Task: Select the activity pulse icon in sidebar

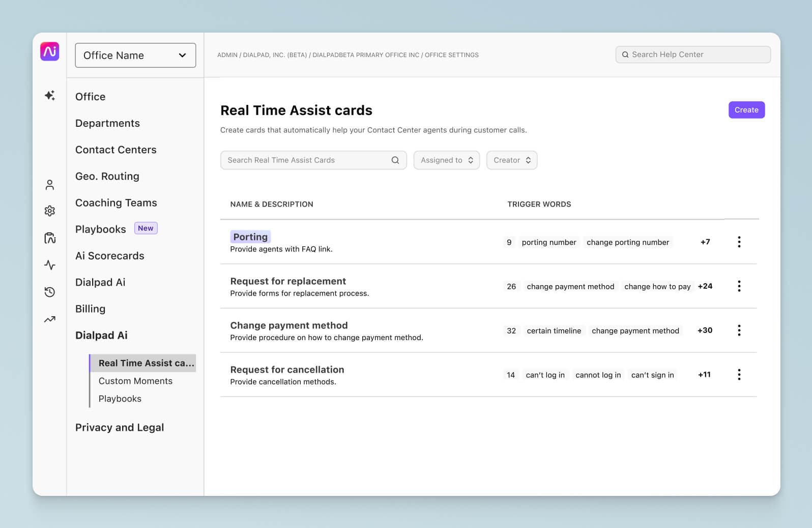Action: click(x=49, y=265)
